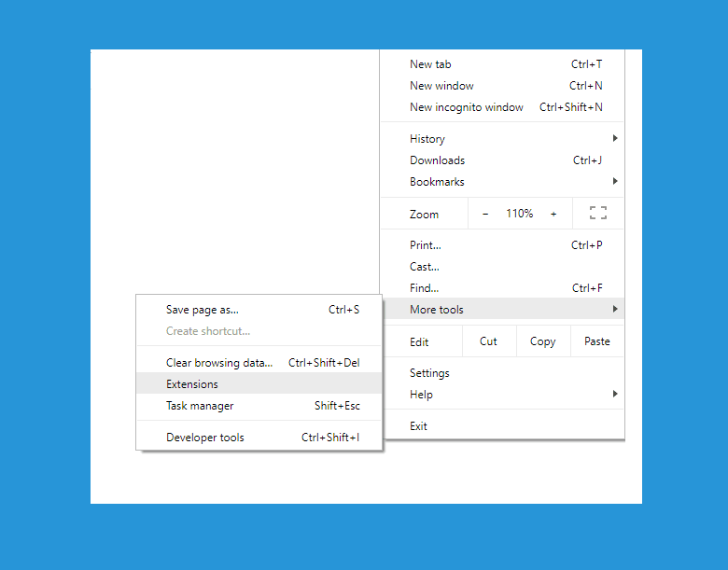Expand the History submenu
728x570 pixels.
coord(503,139)
